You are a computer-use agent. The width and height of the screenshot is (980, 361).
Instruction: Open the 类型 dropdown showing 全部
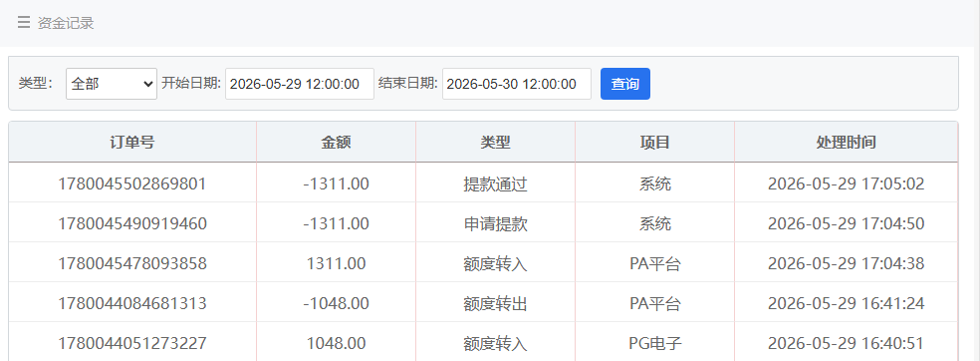pos(112,84)
